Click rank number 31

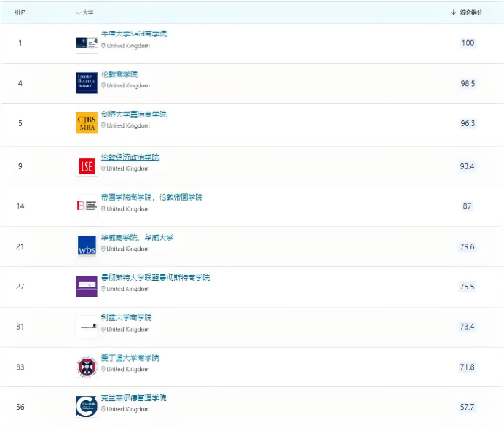[x=20, y=327]
